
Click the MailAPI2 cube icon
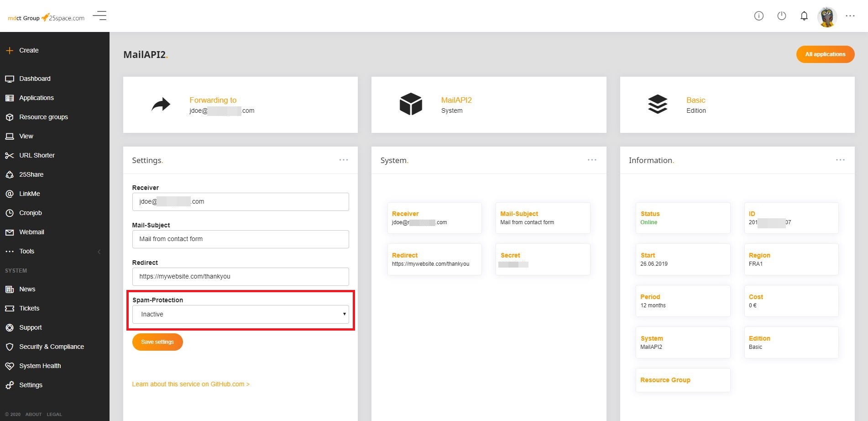[411, 104]
